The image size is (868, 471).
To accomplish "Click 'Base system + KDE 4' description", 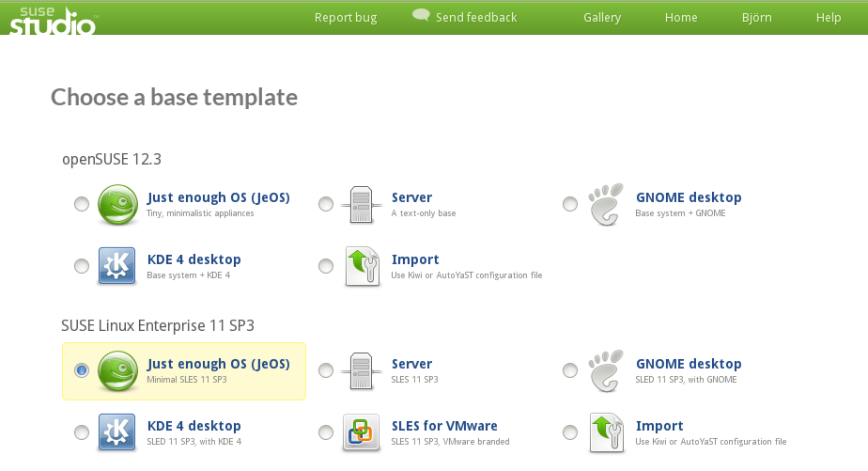I will (188, 275).
